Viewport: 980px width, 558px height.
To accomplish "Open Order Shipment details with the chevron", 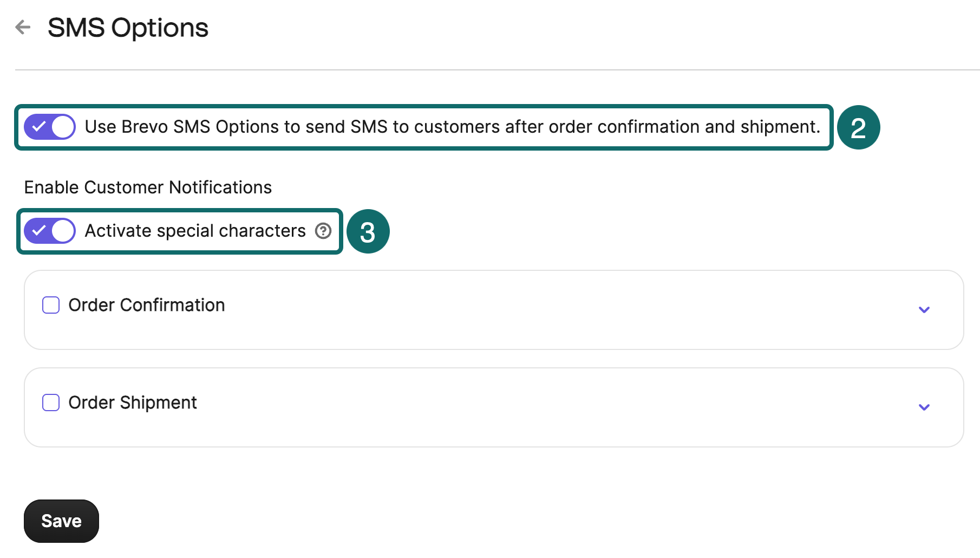I will click(x=924, y=407).
